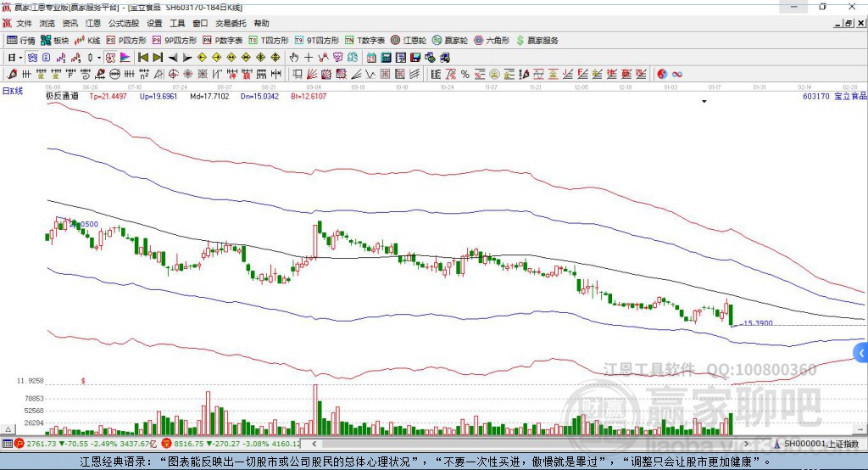This screenshot has height=470, width=868.
Task: Open the 江恩 menu
Action: click(x=92, y=23)
